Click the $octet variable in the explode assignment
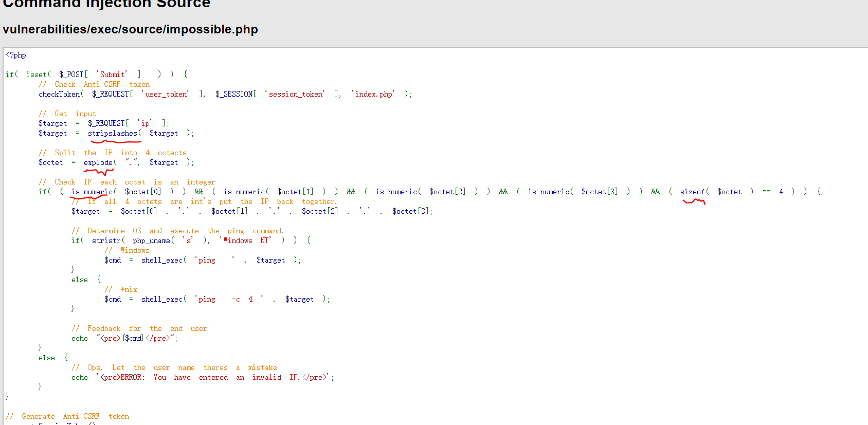 click(51, 162)
